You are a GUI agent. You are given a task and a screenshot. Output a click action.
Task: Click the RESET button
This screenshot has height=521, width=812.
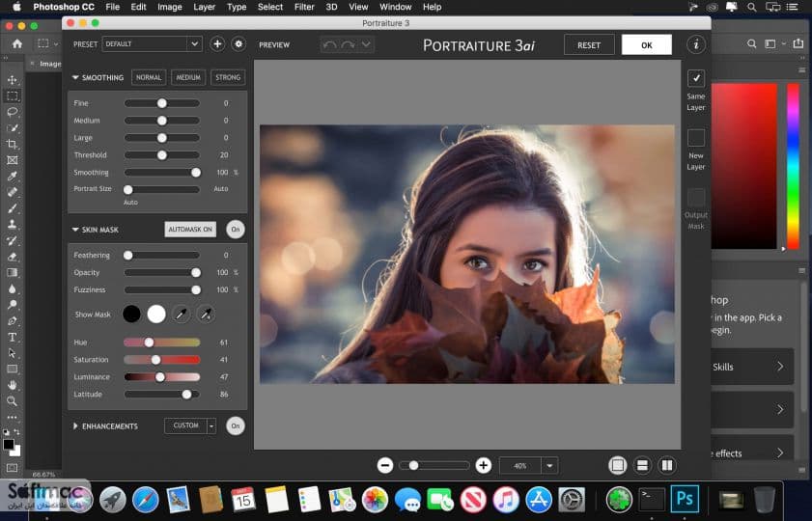(589, 45)
